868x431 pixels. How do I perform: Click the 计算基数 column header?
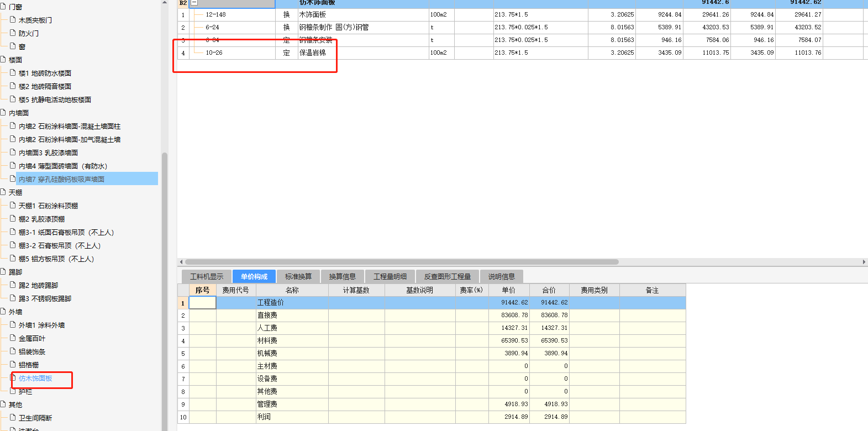tap(356, 290)
